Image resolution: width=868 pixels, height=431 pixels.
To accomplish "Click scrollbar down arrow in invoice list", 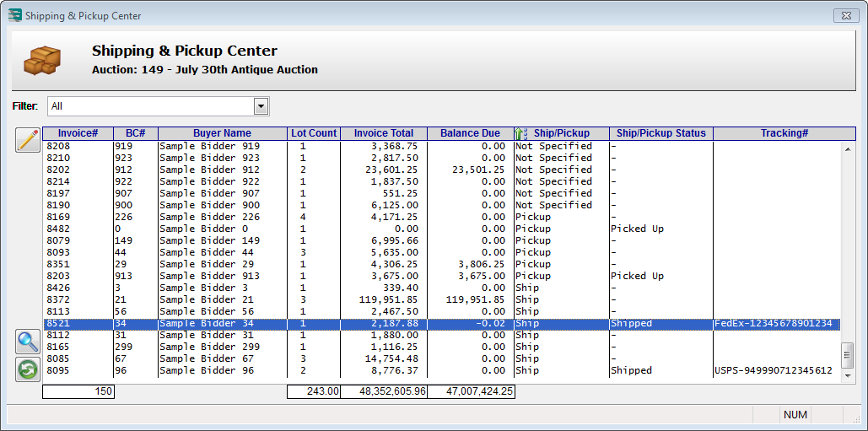I will [849, 375].
